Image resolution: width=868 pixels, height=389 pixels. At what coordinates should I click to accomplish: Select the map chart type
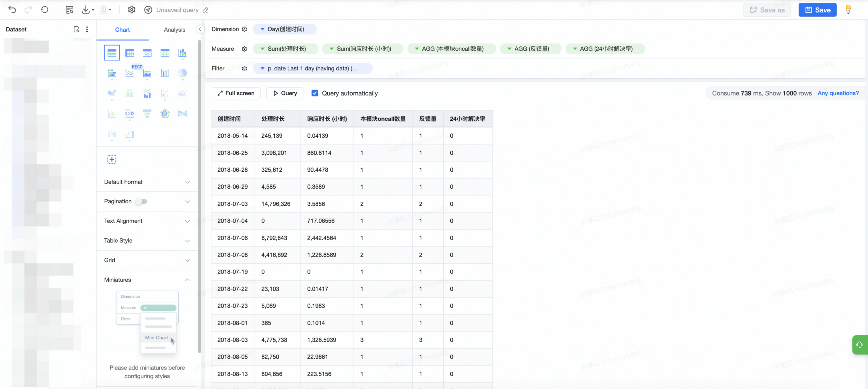tap(112, 93)
